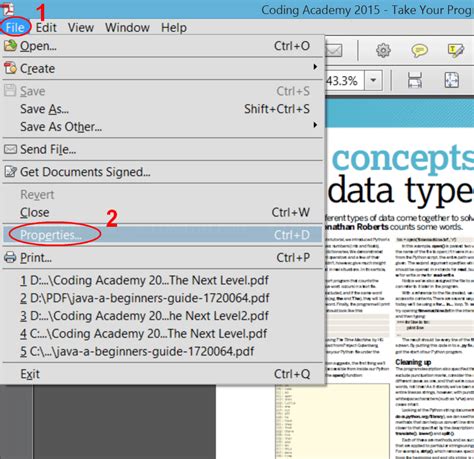This screenshot has height=459, width=474.
Task: Open recent file 1 Coding Academy Next Level.pdf
Action: tap(163, 280)
